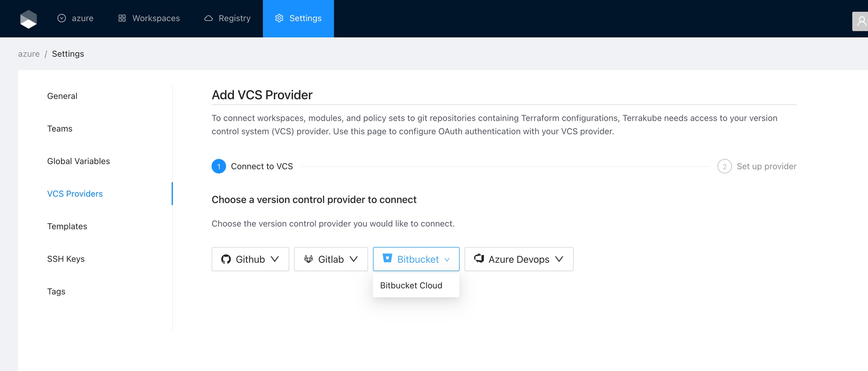Click the Terrakube logo icon
Viewport: 868px width, 371px height.
coord(28,18)
